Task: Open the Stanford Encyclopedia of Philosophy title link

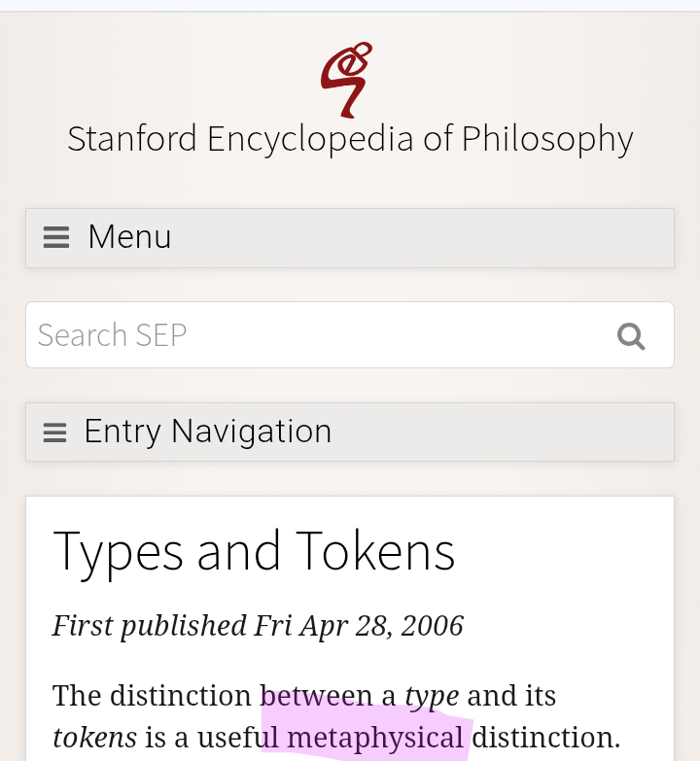Action: click(350, 139)
